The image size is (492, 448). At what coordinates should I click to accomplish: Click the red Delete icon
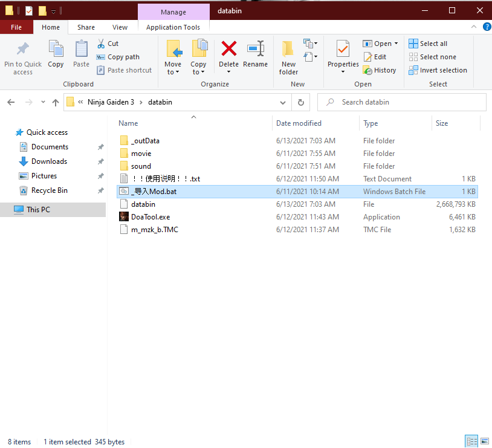click(228, 49)
